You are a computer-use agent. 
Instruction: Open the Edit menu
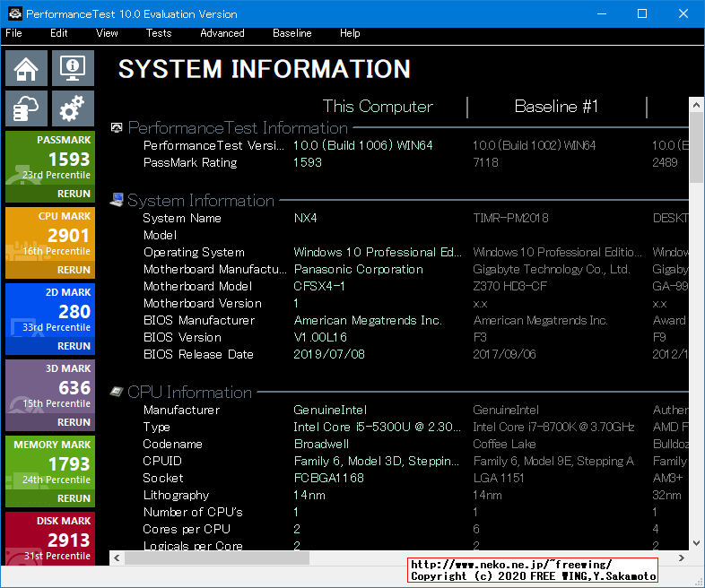pyautogui.click(x=59, y=33)
